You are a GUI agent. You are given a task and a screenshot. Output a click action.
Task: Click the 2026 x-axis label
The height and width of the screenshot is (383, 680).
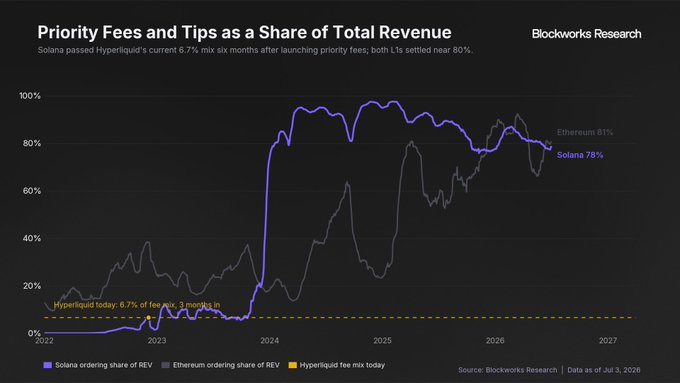495,341
